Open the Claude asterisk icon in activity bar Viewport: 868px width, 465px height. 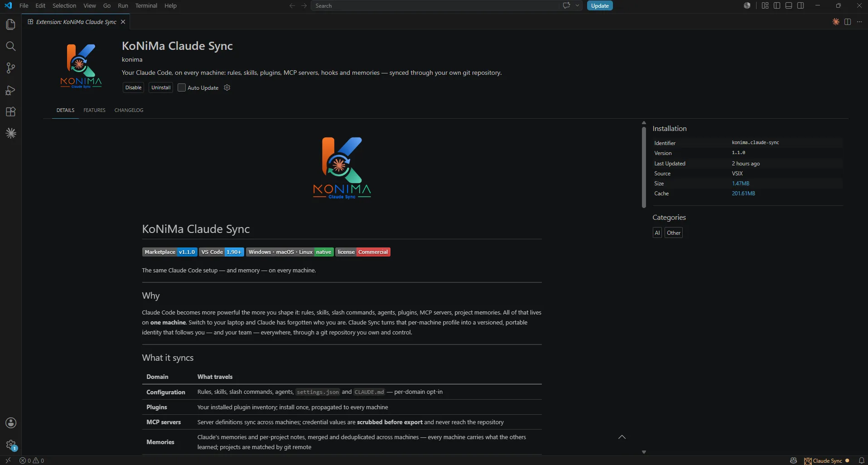[x=10, y=133]
